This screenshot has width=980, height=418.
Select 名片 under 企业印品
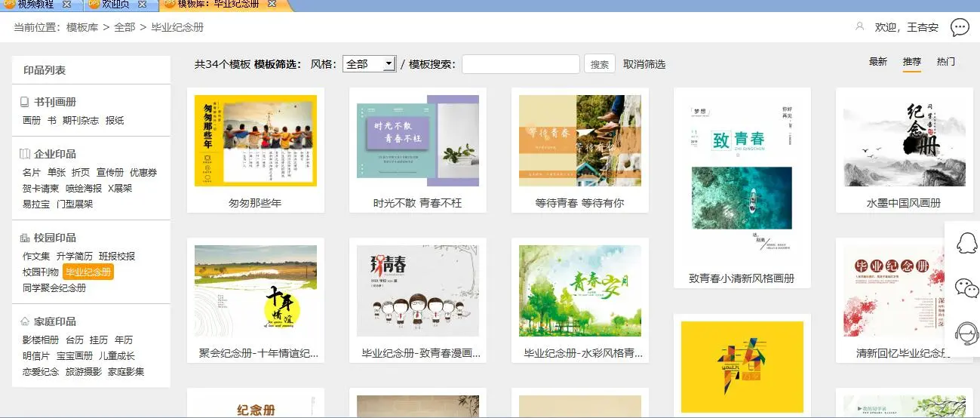click(x=32, y=173)
